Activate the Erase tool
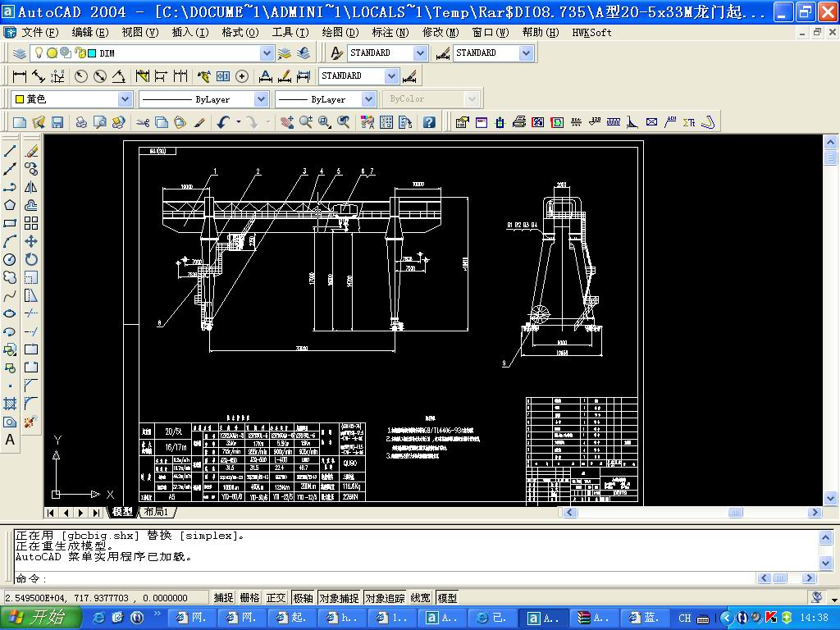Viewport: 840px width, 630px height. 31,151
